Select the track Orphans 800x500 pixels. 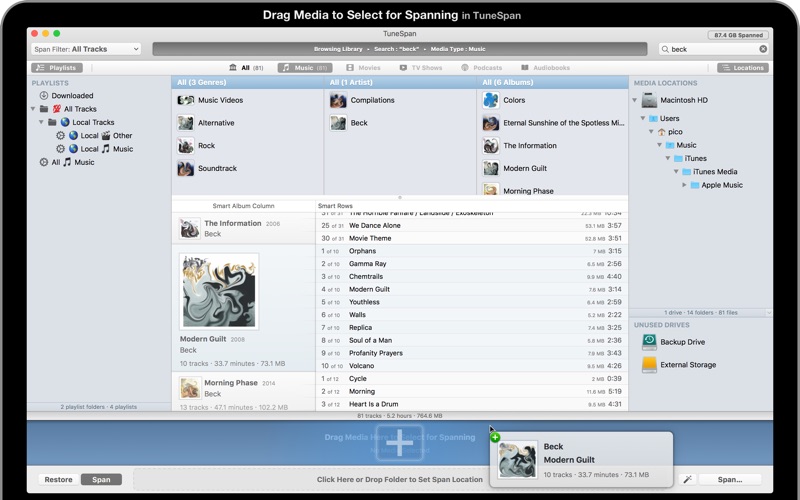[472, 251]
